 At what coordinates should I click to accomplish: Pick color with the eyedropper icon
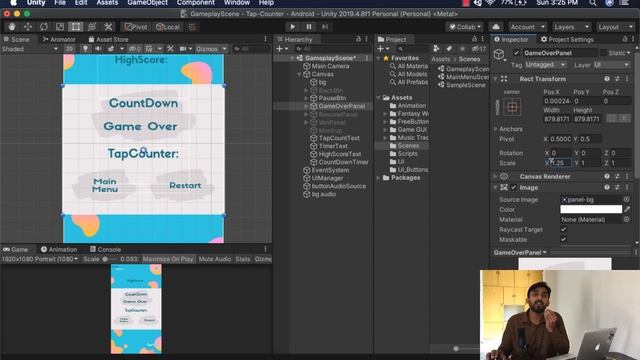627,209
